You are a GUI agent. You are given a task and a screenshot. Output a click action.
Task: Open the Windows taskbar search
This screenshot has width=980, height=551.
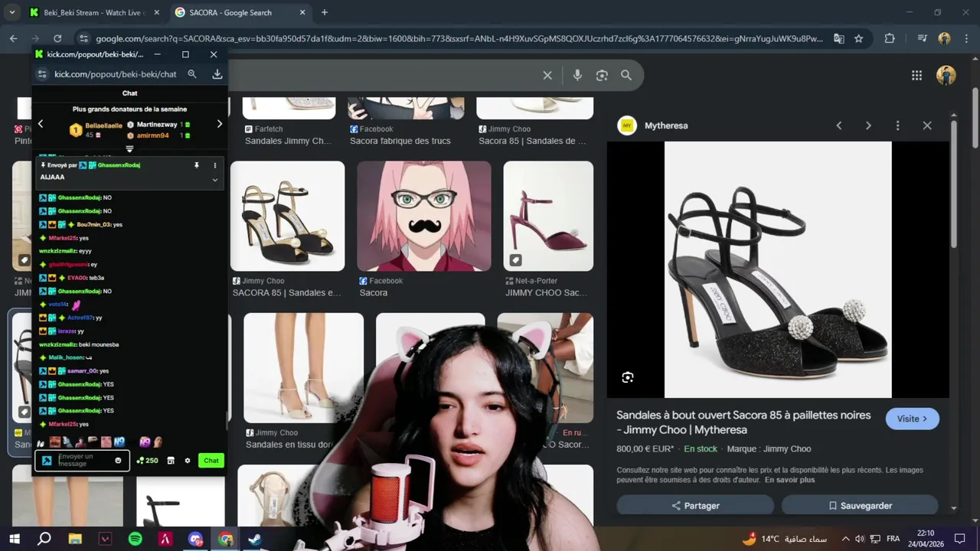(x=44, y=539)
